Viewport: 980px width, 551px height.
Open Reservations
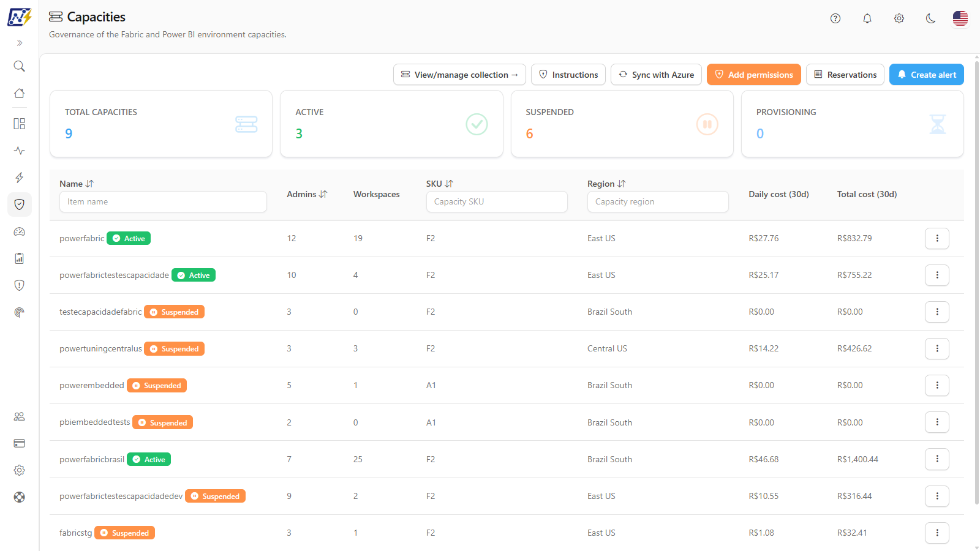click(x=845, y=75)
